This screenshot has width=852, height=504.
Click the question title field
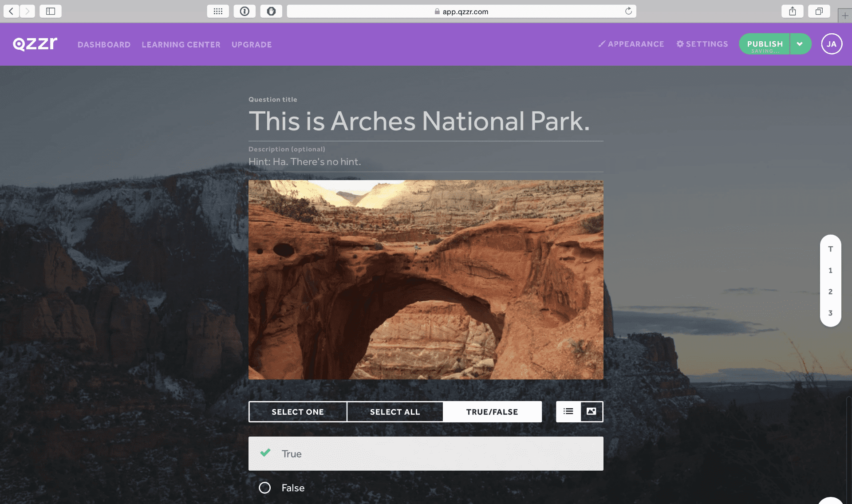[x=419, y=121]
